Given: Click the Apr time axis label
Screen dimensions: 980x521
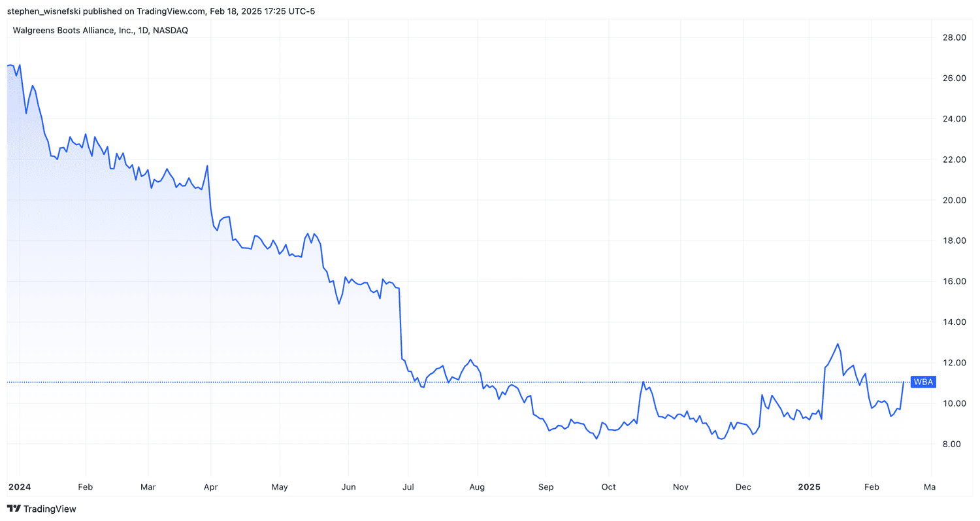Looking at the screenshot, I should (x=210, y=487).
